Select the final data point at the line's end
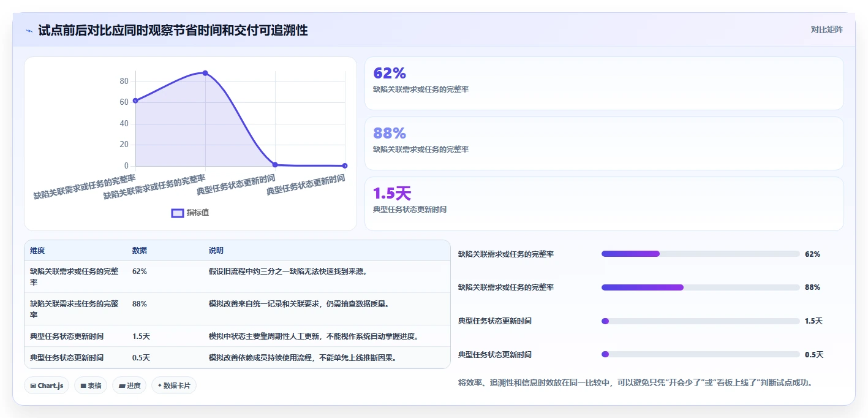 345,165
